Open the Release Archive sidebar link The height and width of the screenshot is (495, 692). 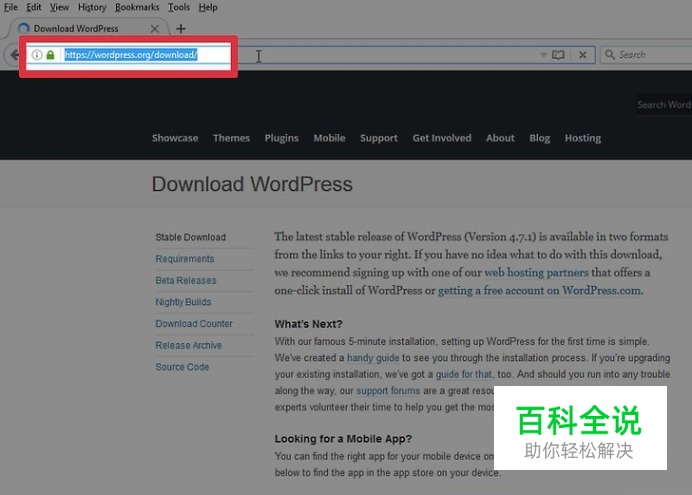click(x=188, y=345)
